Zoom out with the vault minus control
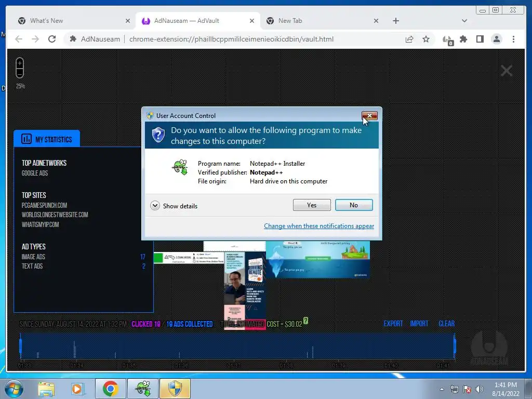The height and width of the screenshot is (399, 532). point(20,73)
